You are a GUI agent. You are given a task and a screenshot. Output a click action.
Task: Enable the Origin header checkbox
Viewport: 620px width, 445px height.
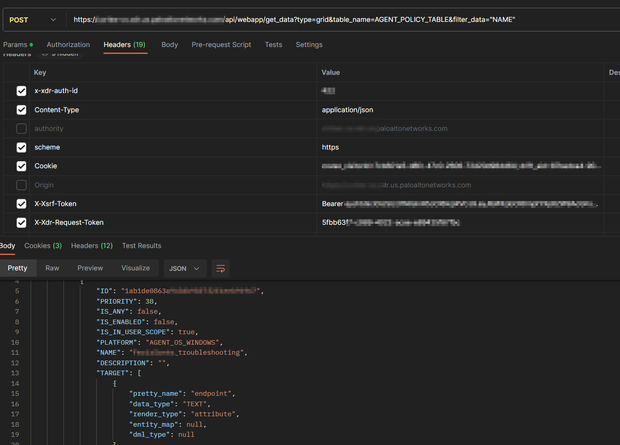[22, 185]
